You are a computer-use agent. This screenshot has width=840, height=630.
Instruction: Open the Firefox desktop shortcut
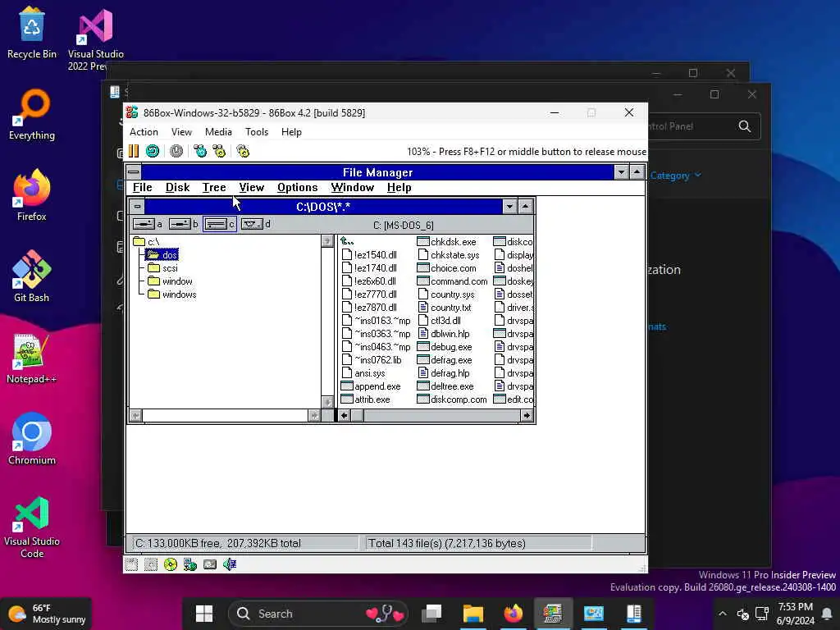click(x=32, y=195)
